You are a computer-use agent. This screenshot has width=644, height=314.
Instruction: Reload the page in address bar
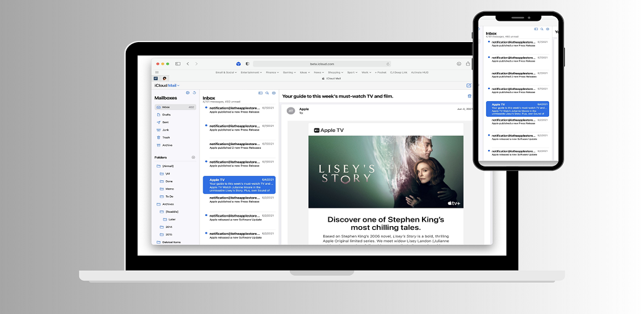tap(387, 64)
